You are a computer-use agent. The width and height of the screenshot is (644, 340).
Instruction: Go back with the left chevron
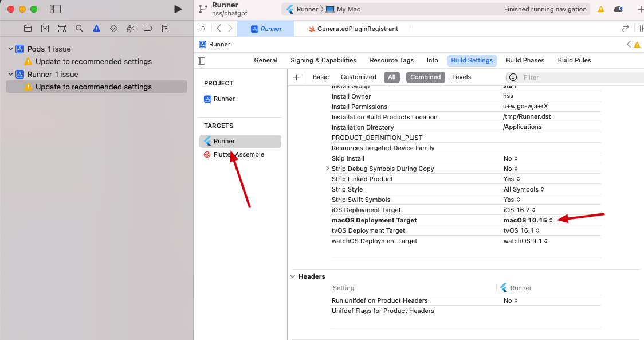pos(219,28)
